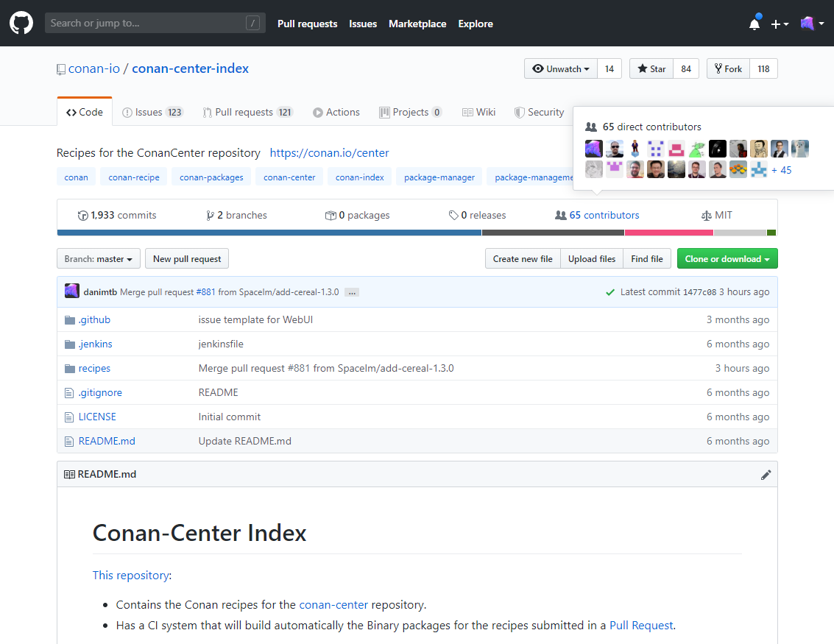Fork the repository
Viewport: 834px width, 644px height.
click(x=728, y=68)
